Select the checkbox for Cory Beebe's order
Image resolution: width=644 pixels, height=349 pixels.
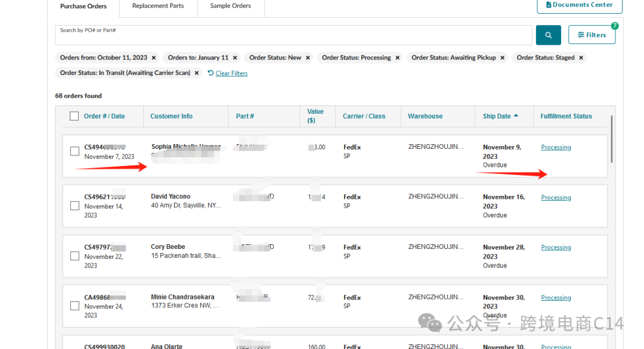(75, 256)
